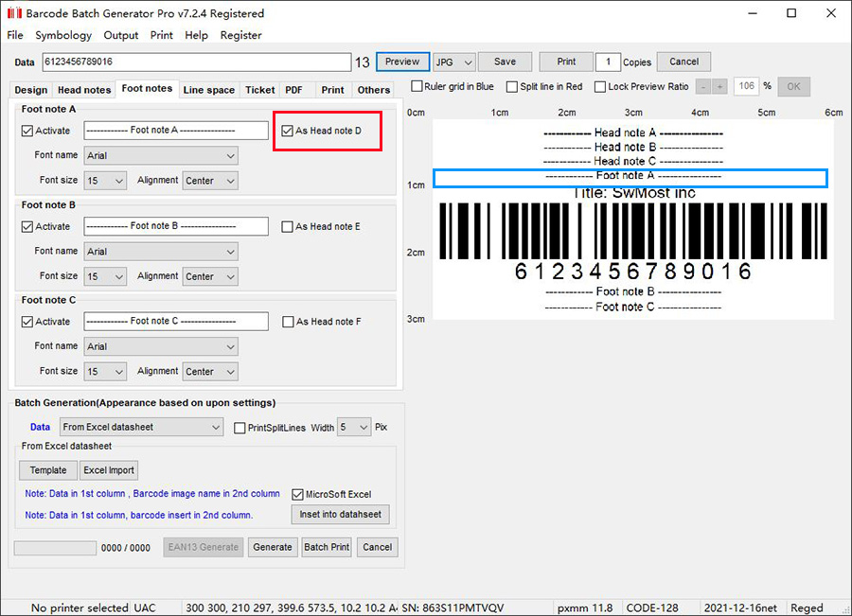The height and width of the screenshot is (616, 852).
Task: Open Foot note C Font size dropdown
Action: (105, 372)
